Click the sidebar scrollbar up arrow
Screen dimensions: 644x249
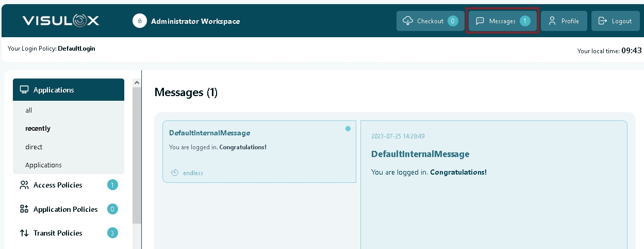[x=137, y=83]
